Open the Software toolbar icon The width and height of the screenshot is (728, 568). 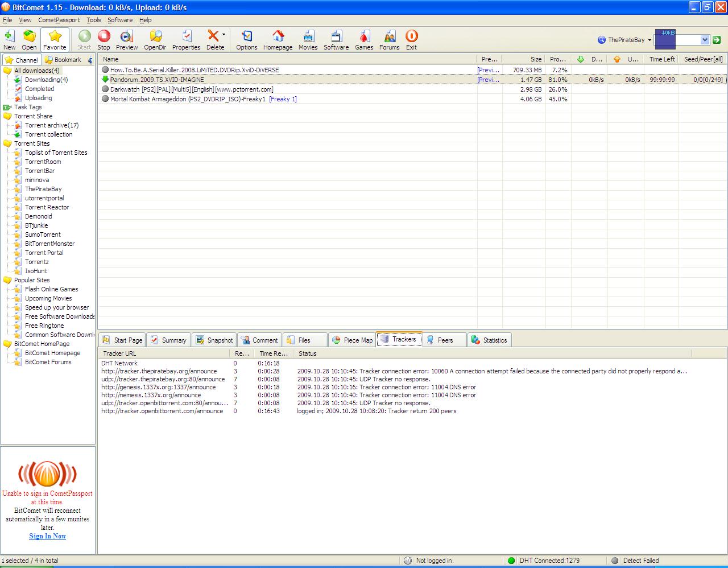click(336, 40)
